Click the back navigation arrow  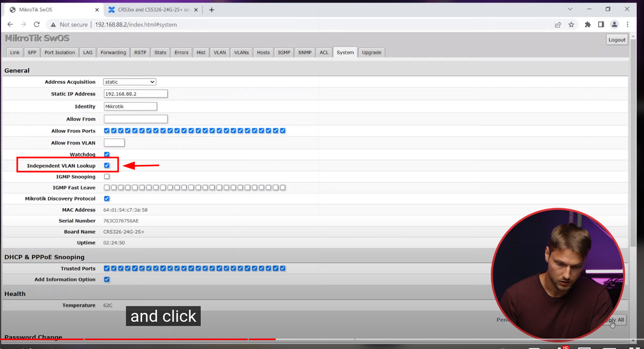pos(10,25)
